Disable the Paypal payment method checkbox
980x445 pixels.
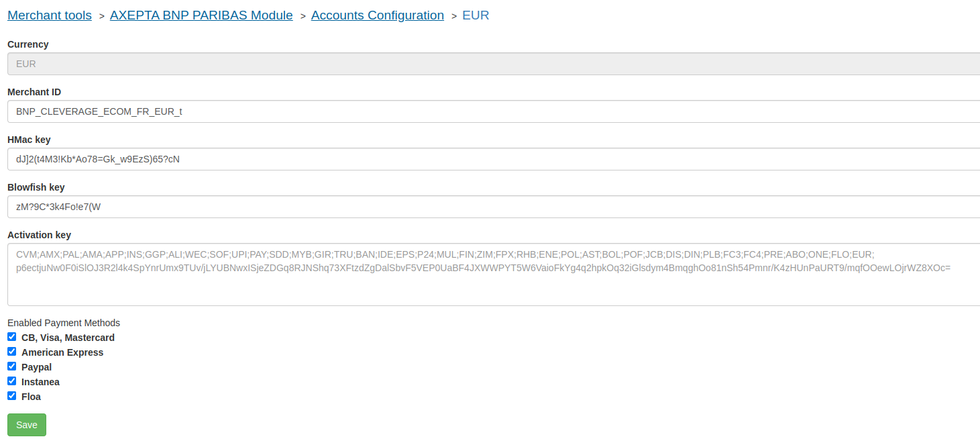pos(11,366)
